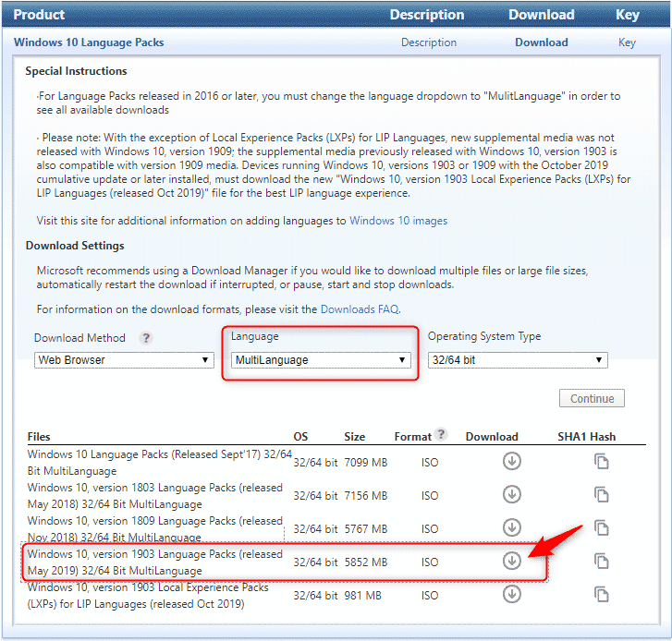Select the Download tab of the product row
Screen dimensions: 672x641
tap(542, 42)
